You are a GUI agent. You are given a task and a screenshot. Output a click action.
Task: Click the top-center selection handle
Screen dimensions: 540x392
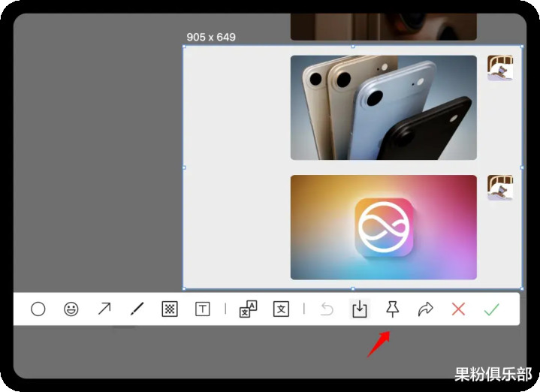point(353,47)
